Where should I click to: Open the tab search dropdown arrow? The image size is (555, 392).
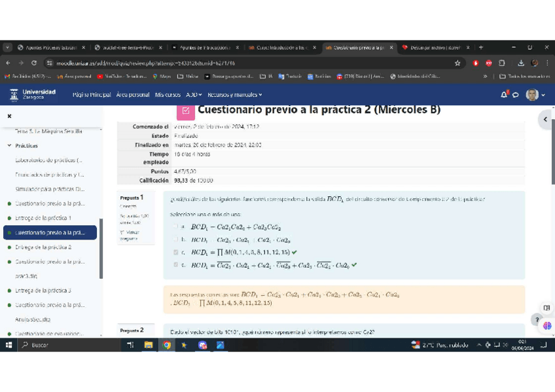(x=7, y=47)
